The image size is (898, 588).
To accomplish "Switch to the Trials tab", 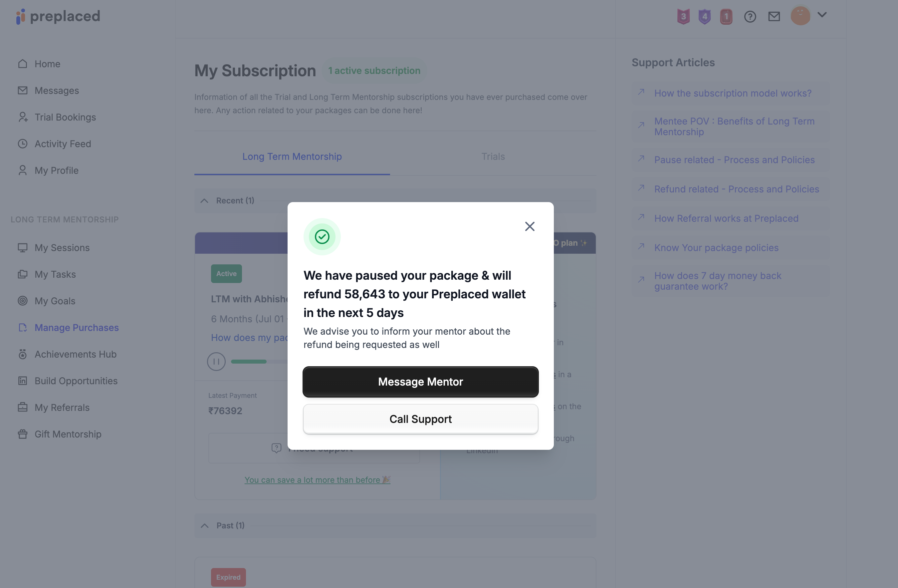I will [493, 156].
